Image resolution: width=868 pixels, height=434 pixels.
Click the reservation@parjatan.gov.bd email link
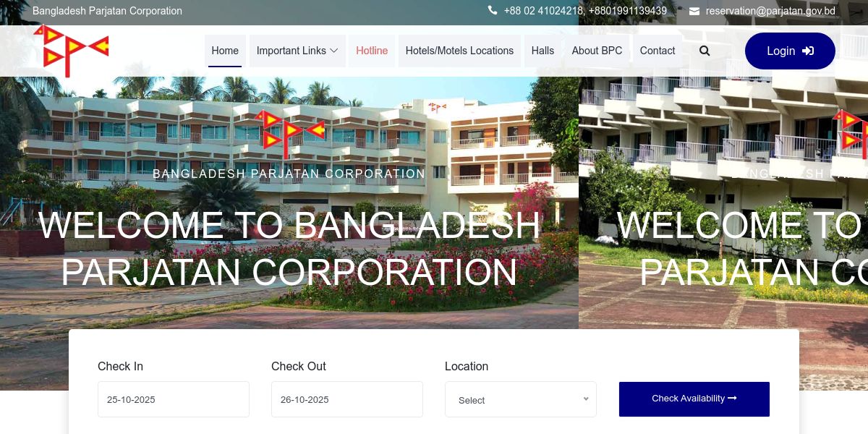click(x=770, y=11)
